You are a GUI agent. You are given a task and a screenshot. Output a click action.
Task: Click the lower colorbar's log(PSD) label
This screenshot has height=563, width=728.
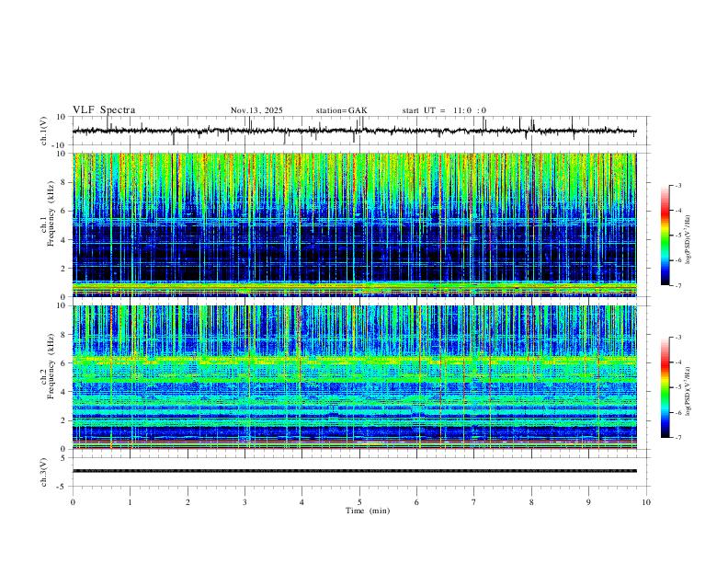pos(688,391)
